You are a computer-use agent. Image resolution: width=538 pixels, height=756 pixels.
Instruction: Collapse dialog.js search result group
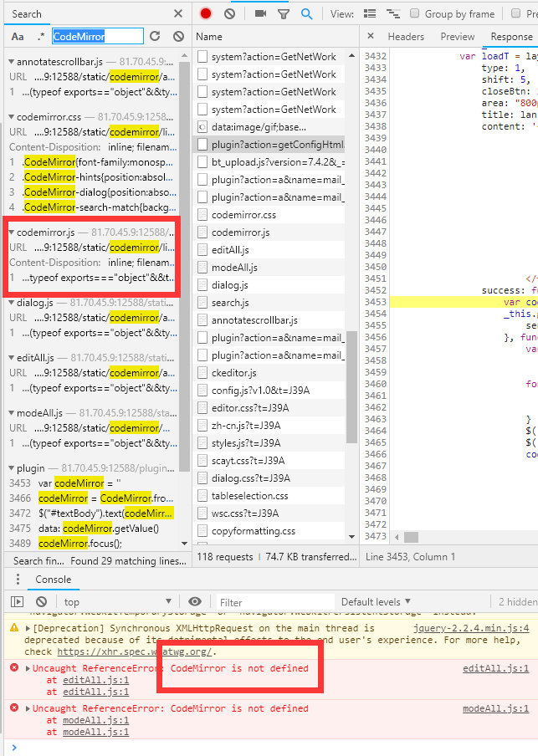11,302
